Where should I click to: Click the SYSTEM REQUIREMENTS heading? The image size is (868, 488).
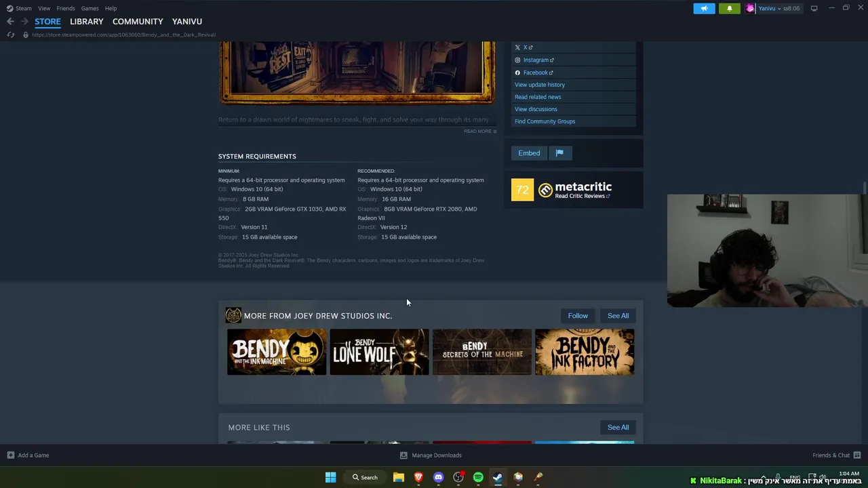[x=257, y=157]
